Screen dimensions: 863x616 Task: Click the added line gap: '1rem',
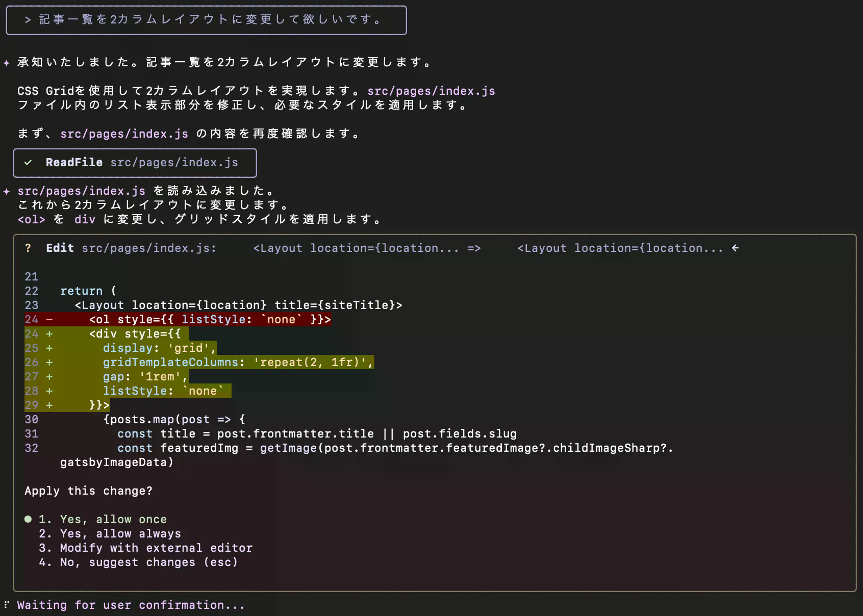145,376
